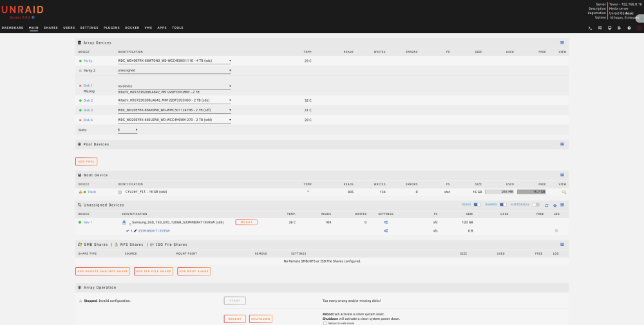644x325 pixels.
Task: Open the system log icon
Action: 620,28
